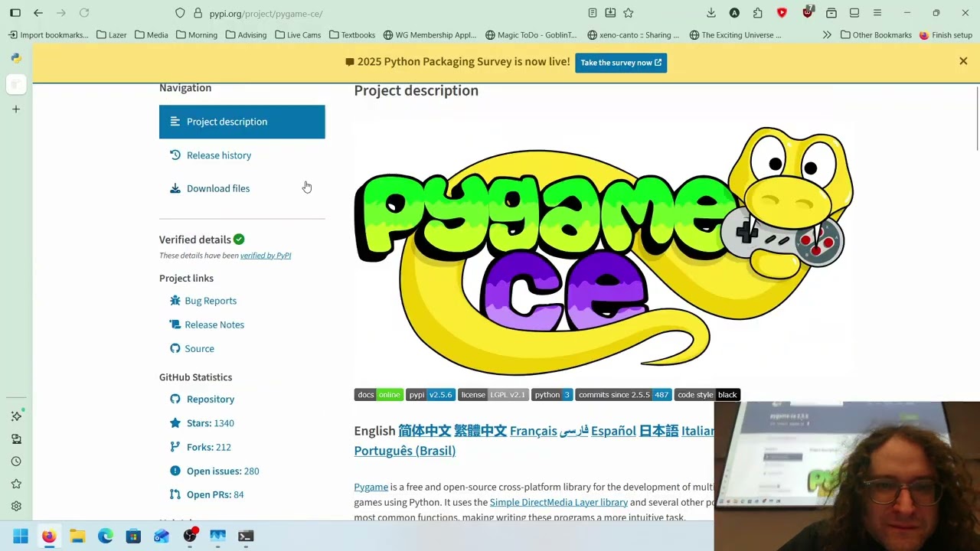
Task: Bookmark this page with the star icon
Action: pyautogui.click(x=629, y=13)
